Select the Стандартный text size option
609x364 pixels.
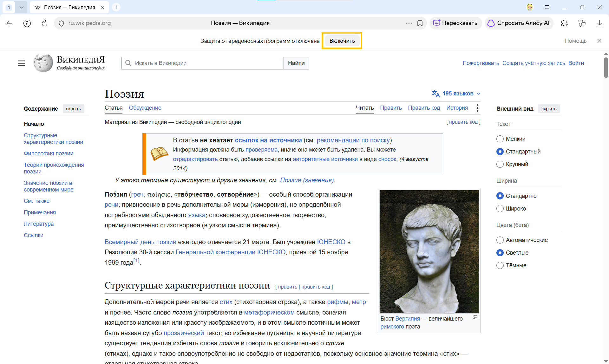pos(500,152)
